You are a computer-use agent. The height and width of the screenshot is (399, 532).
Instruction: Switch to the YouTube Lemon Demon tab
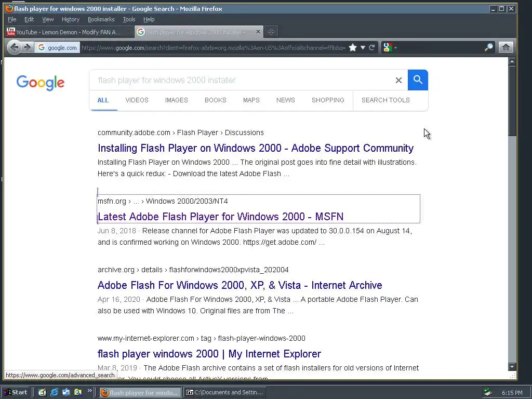(x=68, y=32)
